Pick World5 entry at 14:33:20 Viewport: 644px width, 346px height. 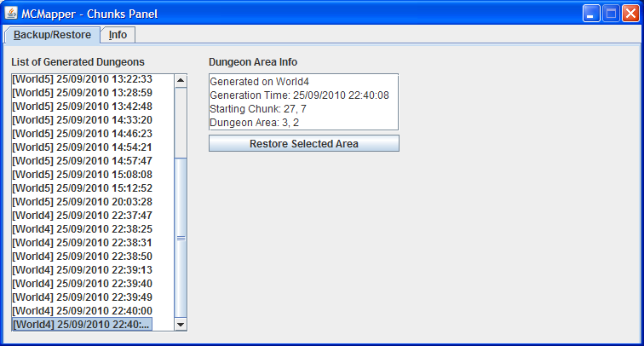point(83,120)
